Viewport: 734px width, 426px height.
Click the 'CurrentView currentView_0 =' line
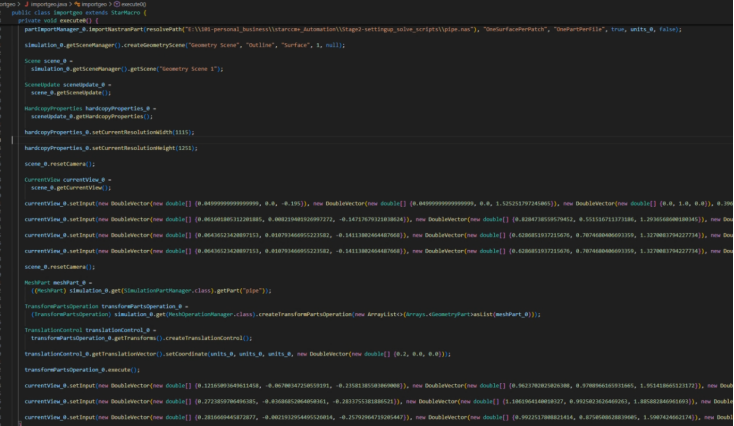[x=68, y=180]
